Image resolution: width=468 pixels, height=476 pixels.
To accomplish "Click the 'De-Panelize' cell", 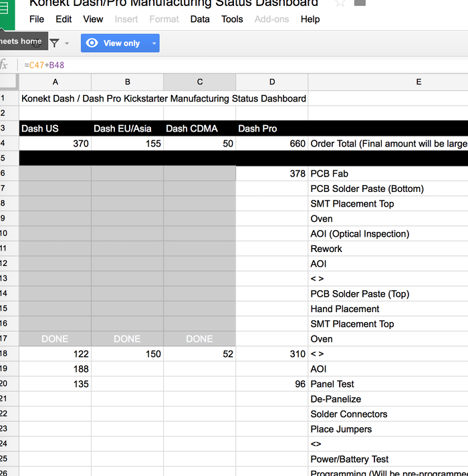I will pyautogui.click(x=388, y=399).
